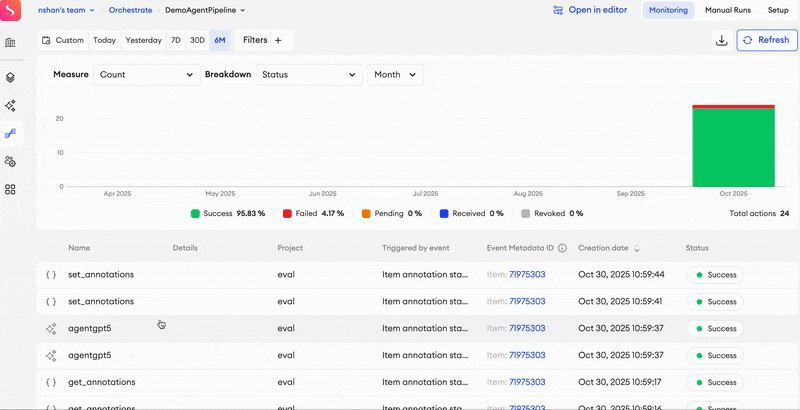The image size is (800, 410).
Task: Switch to Monitoring tab
Action: click(668, 10)
